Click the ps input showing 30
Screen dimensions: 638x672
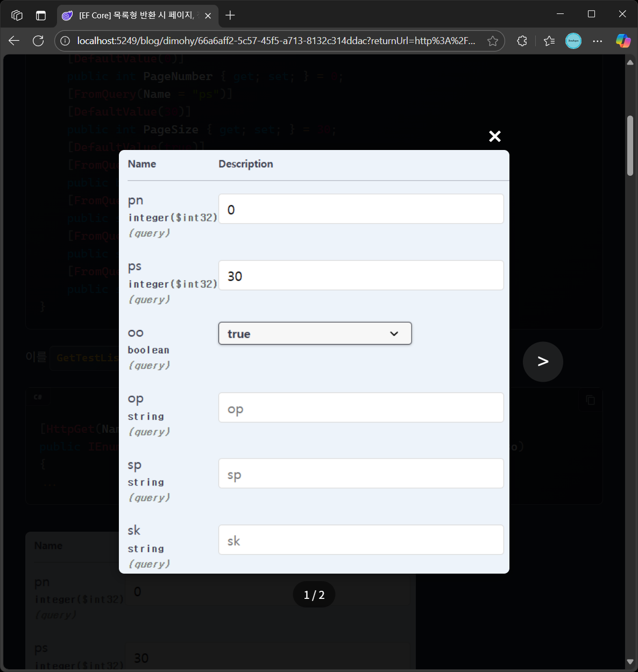360,276
